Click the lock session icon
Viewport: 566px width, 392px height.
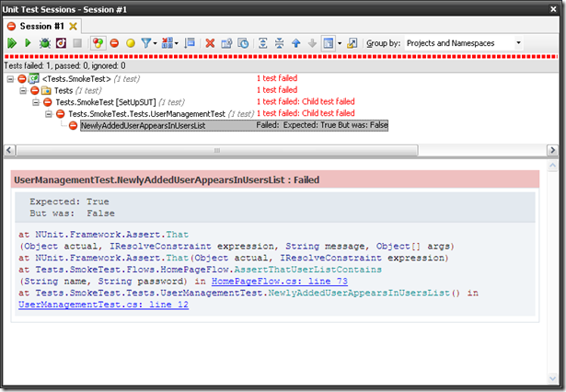point(226,43)
